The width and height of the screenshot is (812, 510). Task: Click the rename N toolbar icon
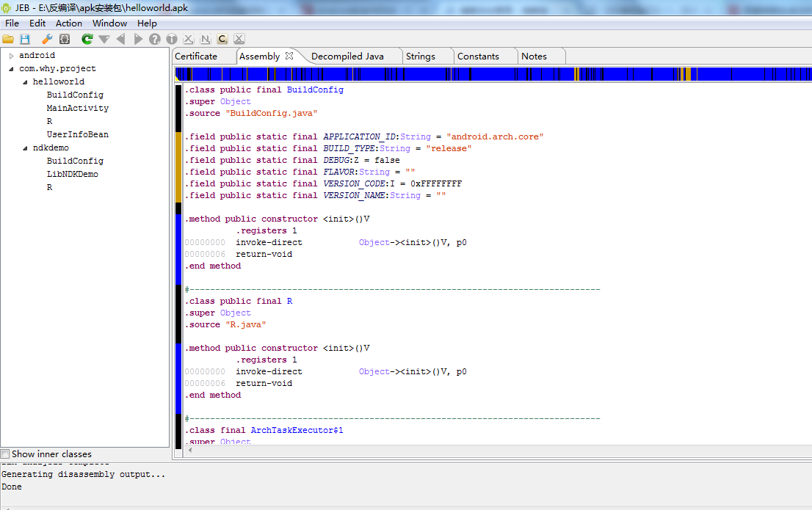tap(206, 39)
